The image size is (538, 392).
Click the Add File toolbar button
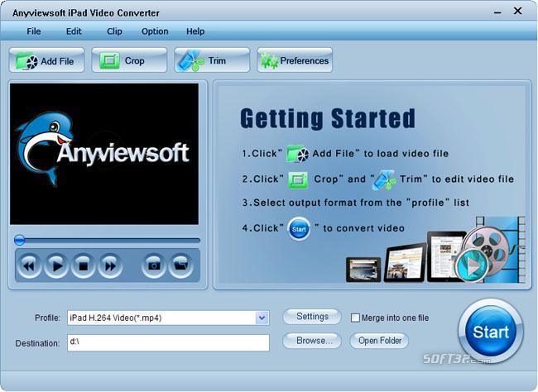pyautogui.click(x=46, y=60)
